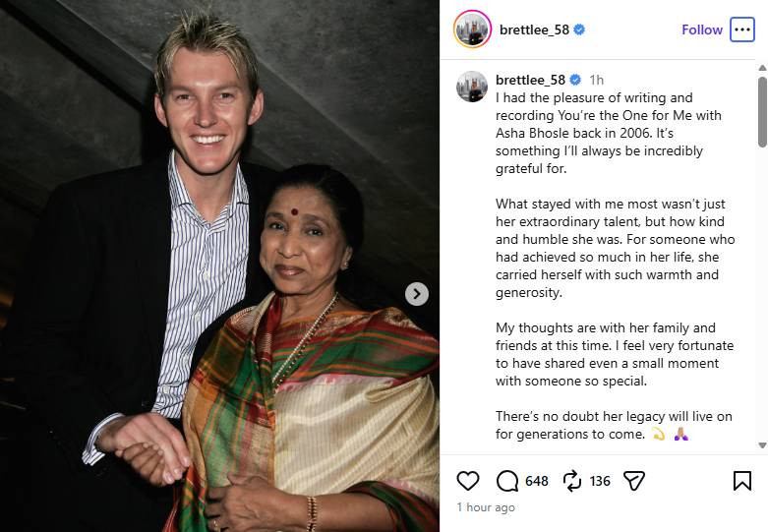Open comments via speech bubble icon
Image resolution: width=768 pixels, height=532 pixels.
click(507, 481)
